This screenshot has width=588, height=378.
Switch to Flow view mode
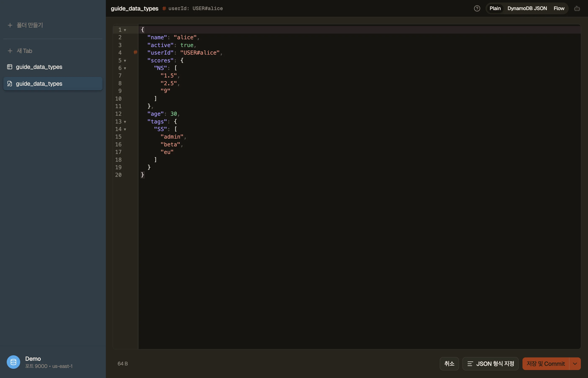click(559, 9)
